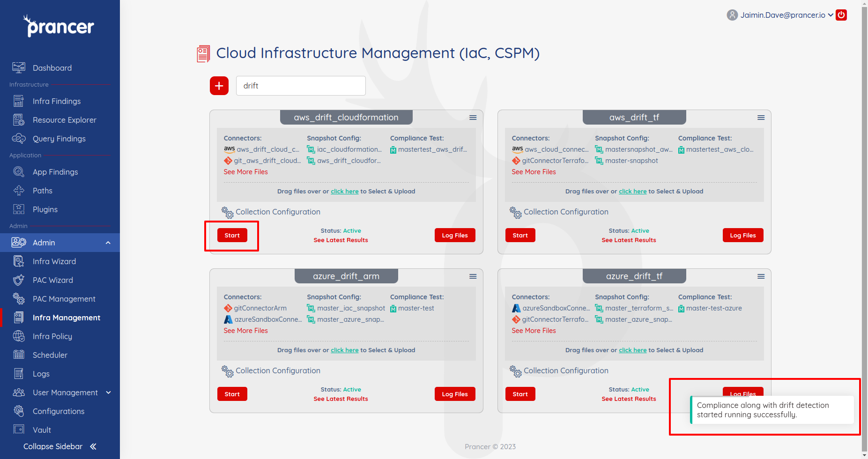Click the red power logout icon
The image size is (868, 459).
tap(841, 15)
